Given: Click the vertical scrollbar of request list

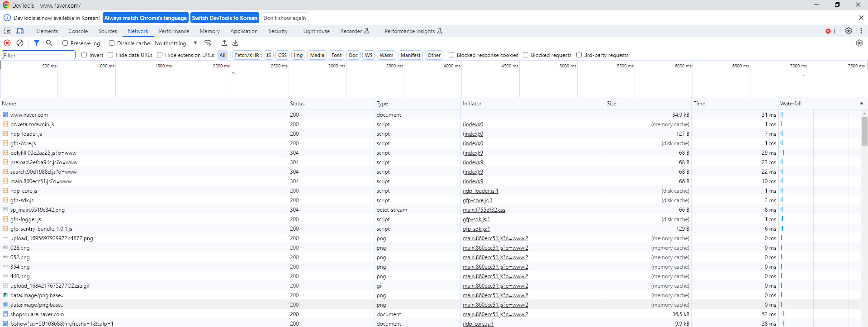Looking at the screenshot, I should point(864,131).
